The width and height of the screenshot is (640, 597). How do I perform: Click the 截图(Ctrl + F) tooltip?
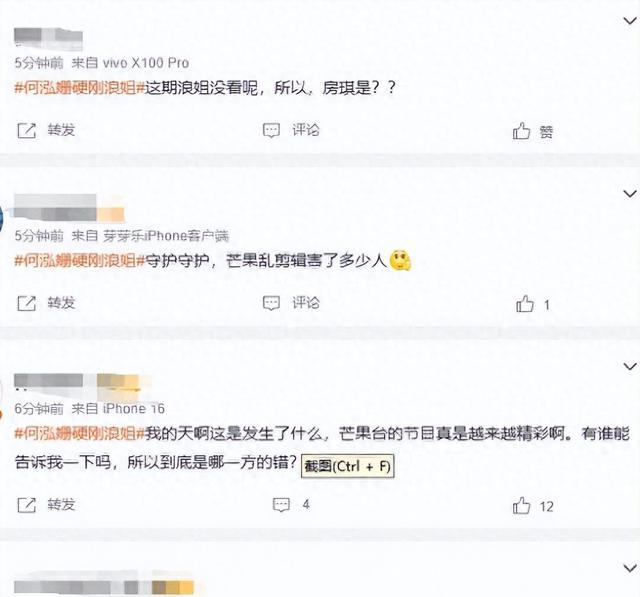click(347, 466)
